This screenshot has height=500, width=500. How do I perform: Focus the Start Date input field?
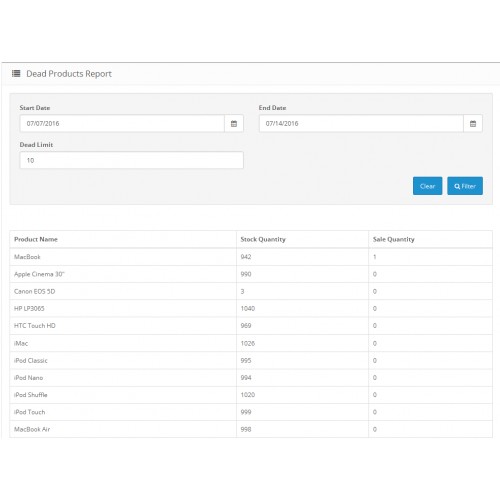pos(122,124)
